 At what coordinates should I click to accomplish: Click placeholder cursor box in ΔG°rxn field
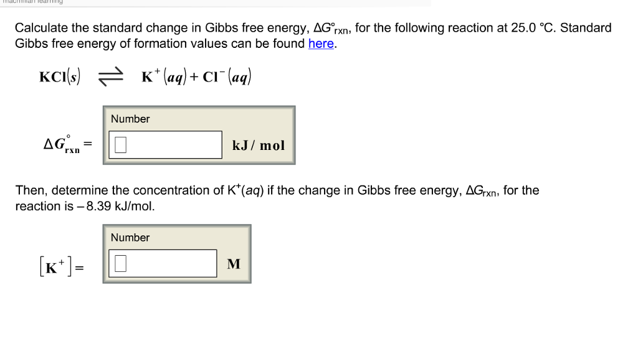pos(120,144)
